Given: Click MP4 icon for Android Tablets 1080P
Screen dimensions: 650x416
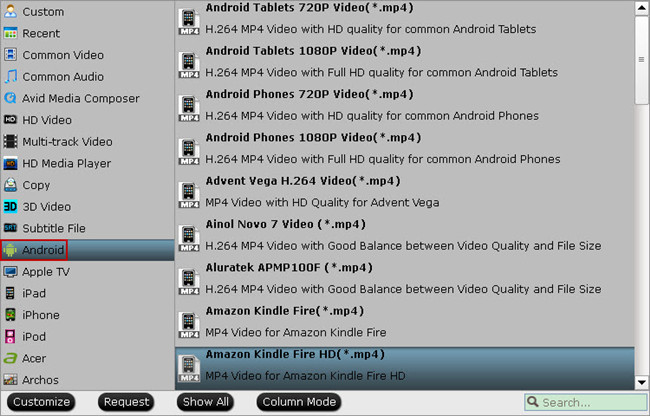Looking at the screenshot, I should [x=189, y=65].
